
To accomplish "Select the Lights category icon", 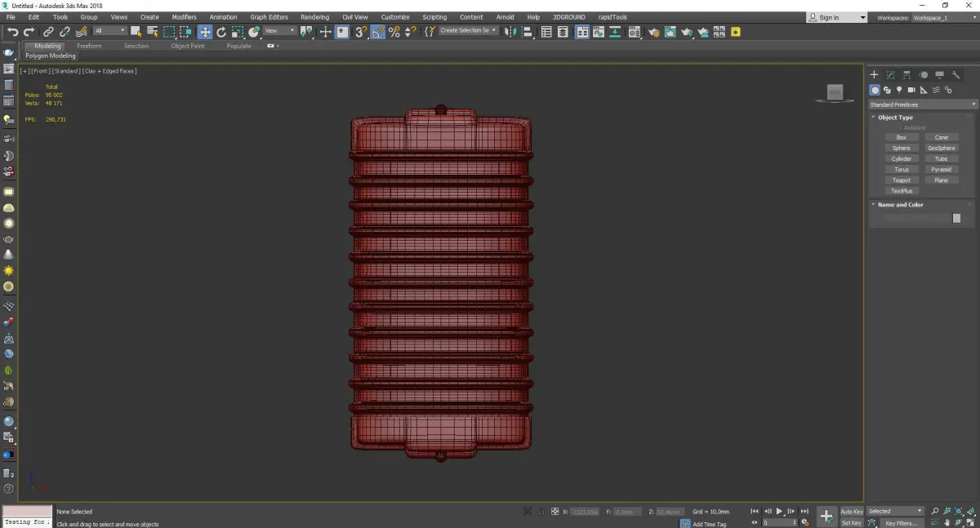I will click(899, 90).
